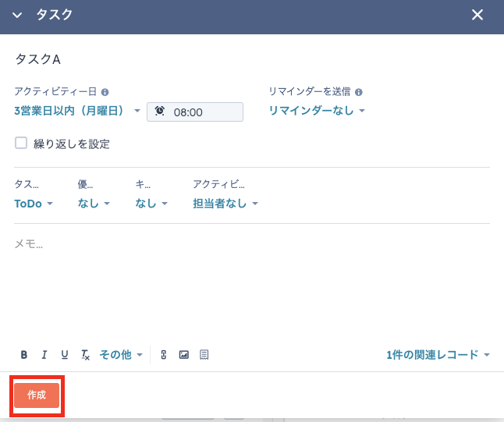Insert an image into the memo
This screenshot has height=422, width=504.
(x=184, y=355)
